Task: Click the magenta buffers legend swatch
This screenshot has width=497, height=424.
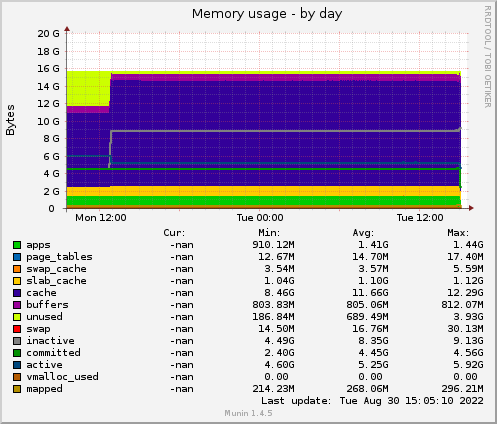Action: 17,305
